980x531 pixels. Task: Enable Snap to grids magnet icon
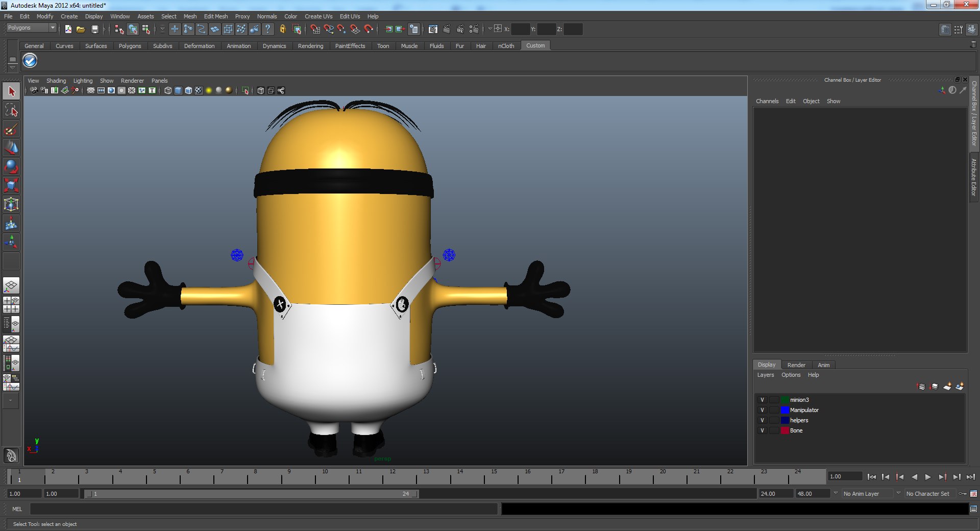click(315, 29)
